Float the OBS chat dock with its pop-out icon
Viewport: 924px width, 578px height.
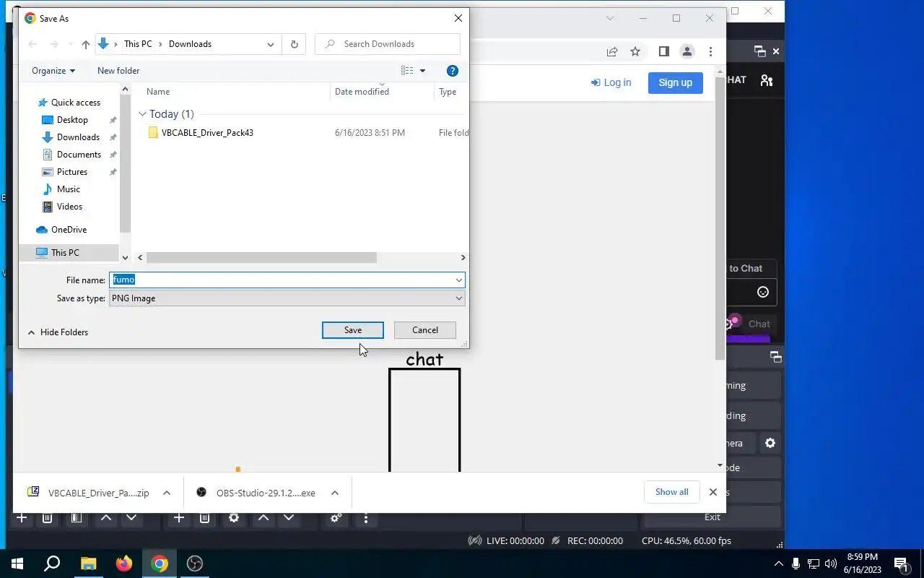[759, 51]
